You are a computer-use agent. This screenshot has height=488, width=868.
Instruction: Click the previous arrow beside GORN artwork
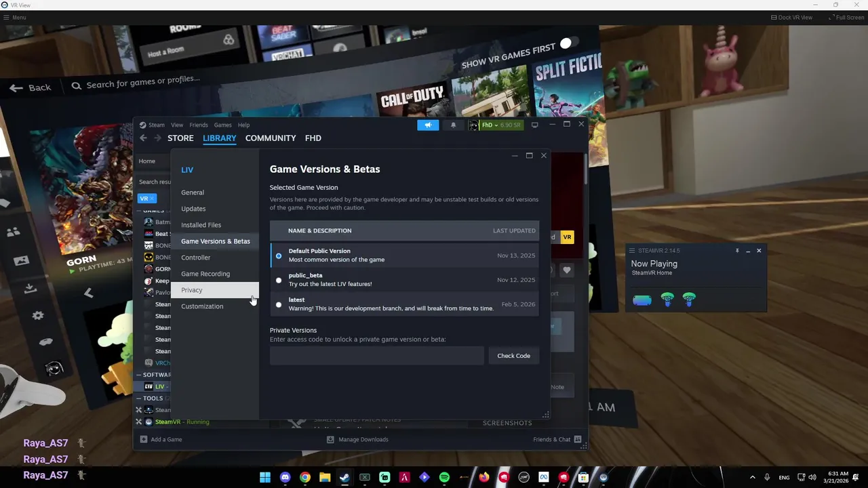tap(88, 293)
